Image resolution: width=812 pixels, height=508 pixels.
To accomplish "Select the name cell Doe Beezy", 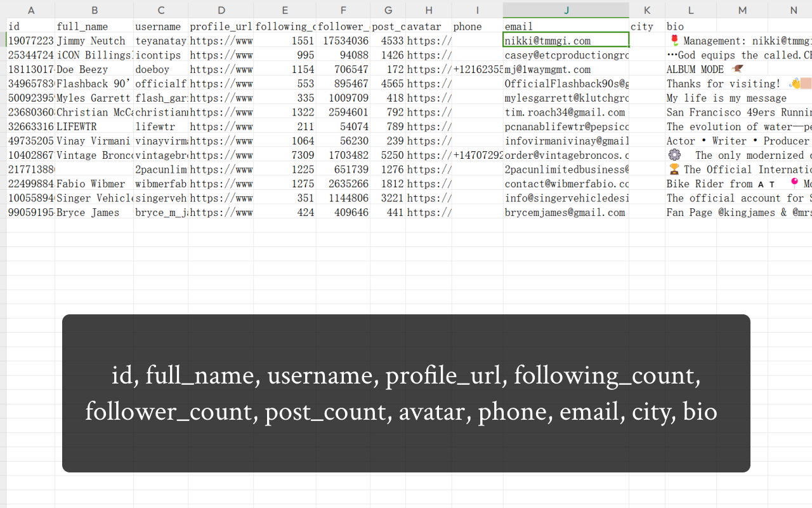I will [95, 69].
